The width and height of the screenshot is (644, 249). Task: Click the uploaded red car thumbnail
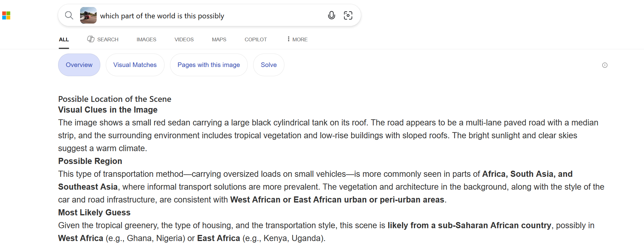88,15
